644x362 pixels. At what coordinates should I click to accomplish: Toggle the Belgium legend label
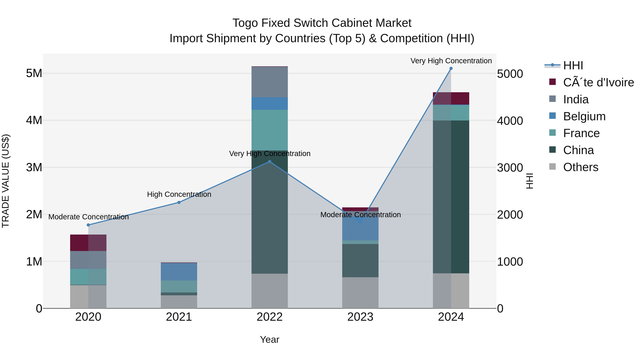coord(584,116)
